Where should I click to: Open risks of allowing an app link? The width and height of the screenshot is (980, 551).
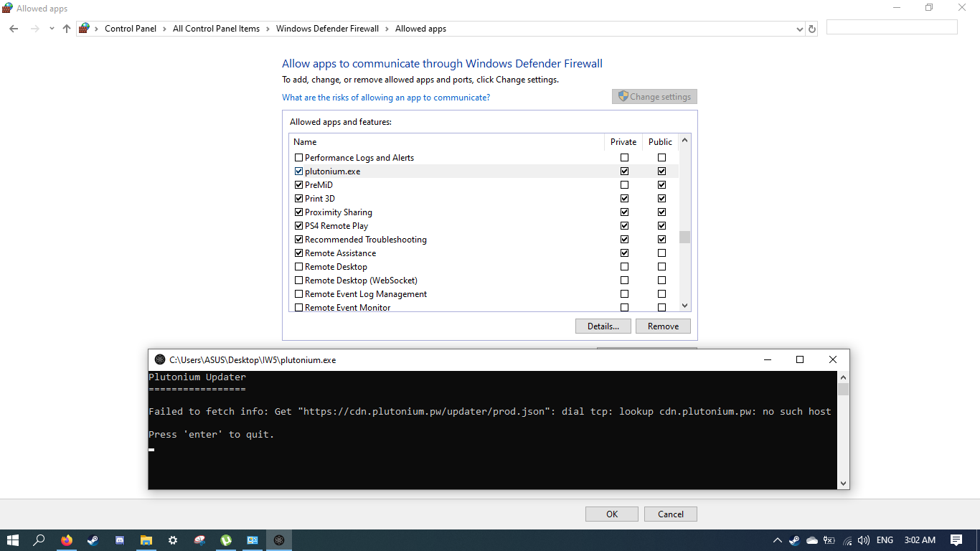386,98
